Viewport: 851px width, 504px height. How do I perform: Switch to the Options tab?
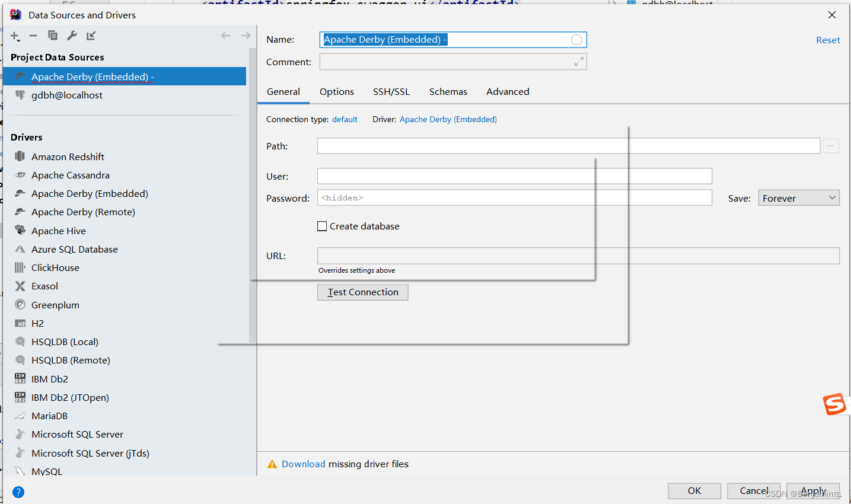pyautogui.click(x=337, y=91)
